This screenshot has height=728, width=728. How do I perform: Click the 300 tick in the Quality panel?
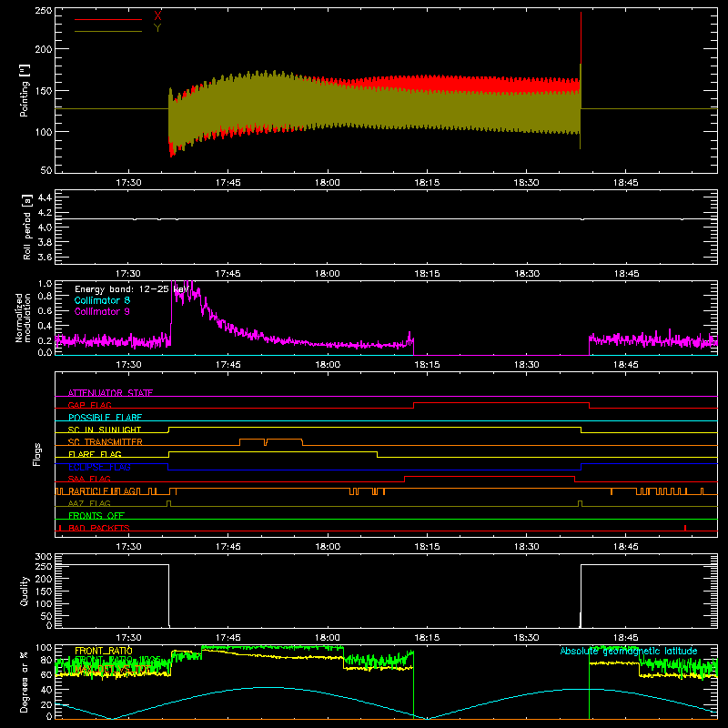(x=43, y=556)
